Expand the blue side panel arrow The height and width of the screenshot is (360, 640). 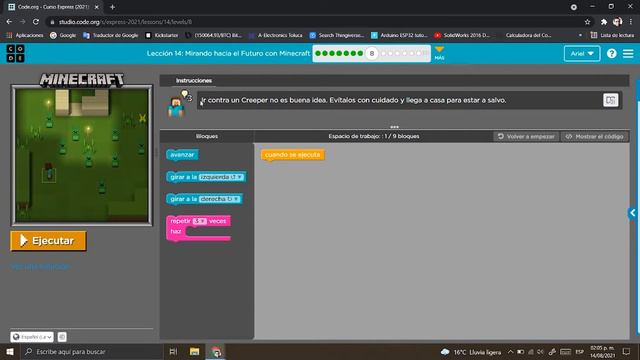click(x=633, y=213)
